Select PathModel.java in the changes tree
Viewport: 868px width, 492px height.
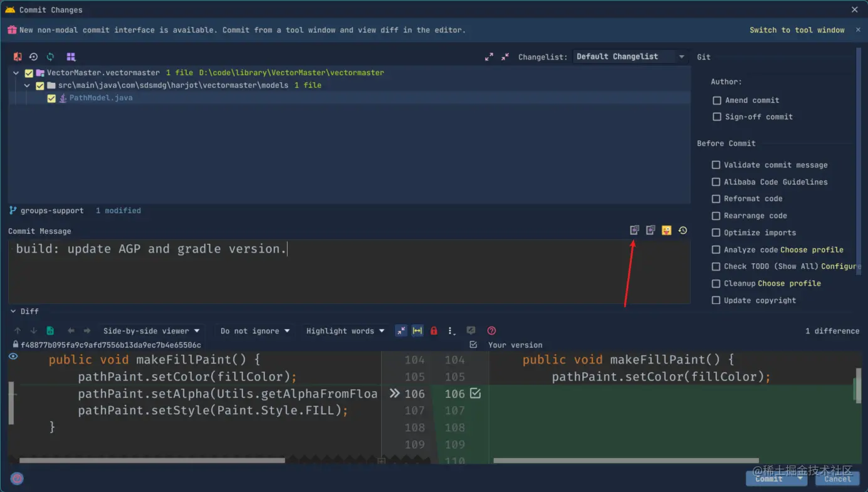[349, 98]
